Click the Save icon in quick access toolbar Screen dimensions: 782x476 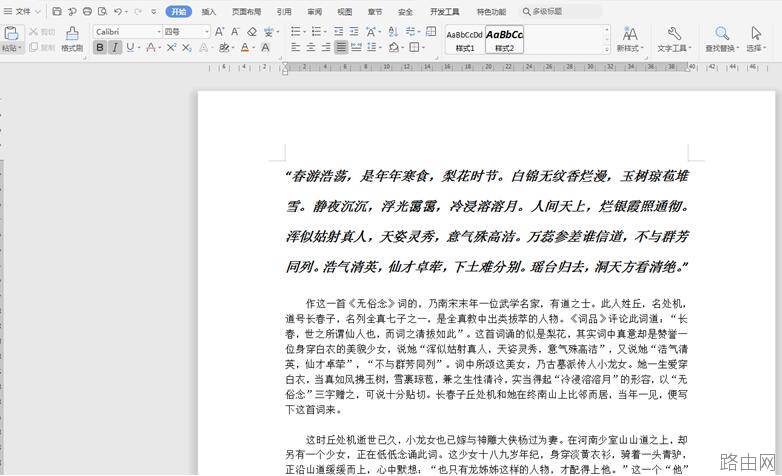pyautogui.click(x=57, y=11)
